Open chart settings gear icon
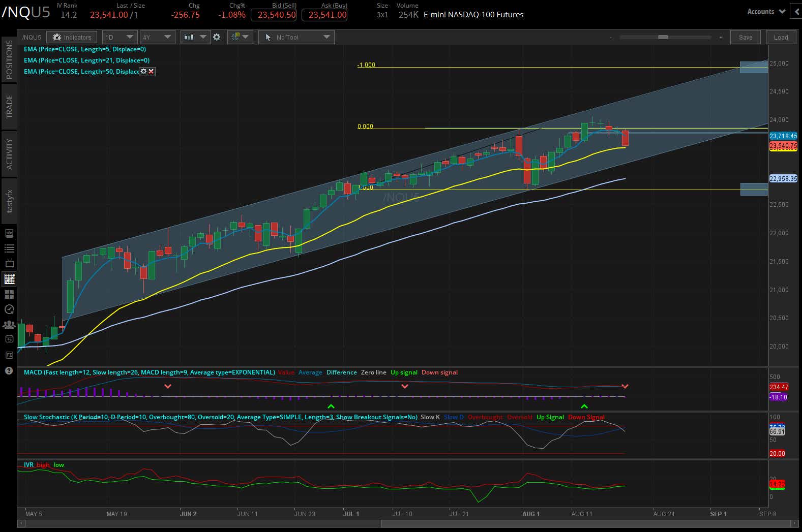Image resolution: width=802 pixels, height=532 pixels. pyautogui.click(x=217, y=37)
